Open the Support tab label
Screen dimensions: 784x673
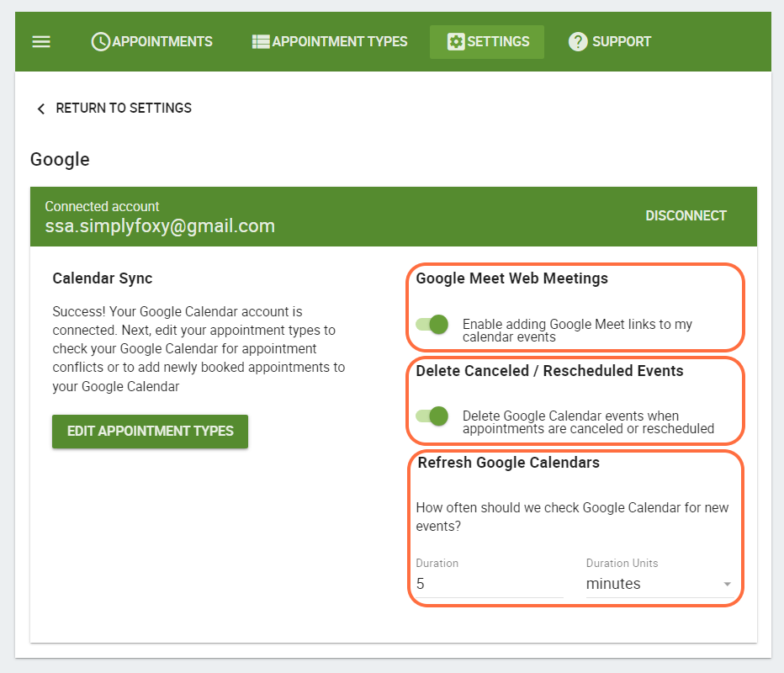coord(622,41)
